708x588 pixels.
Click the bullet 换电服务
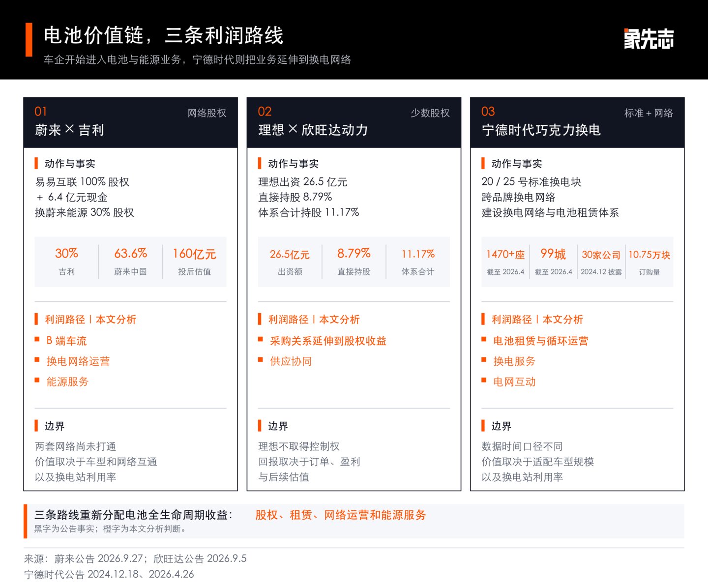point(514,361)
